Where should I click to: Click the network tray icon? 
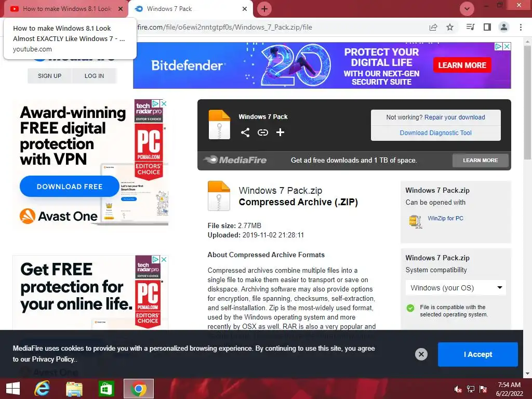(471, 389)
